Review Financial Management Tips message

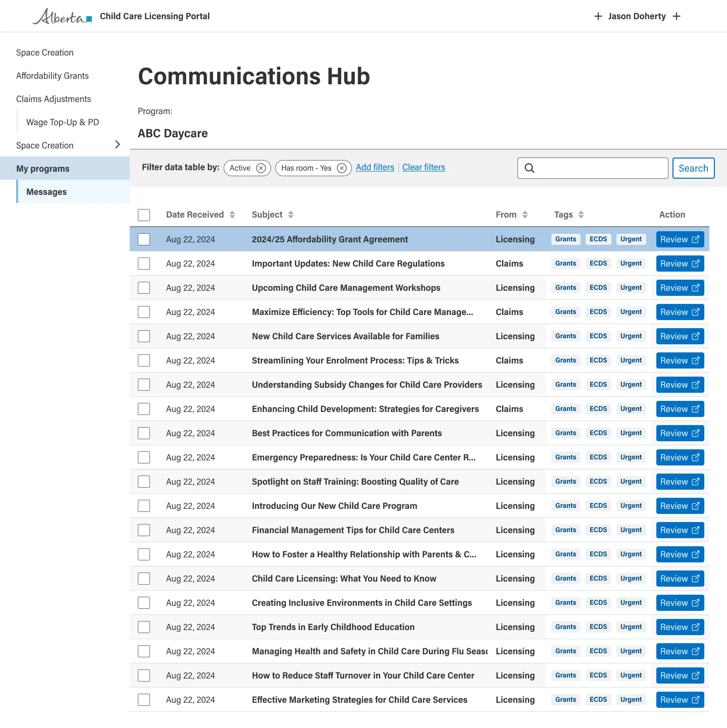coord(680,530)
